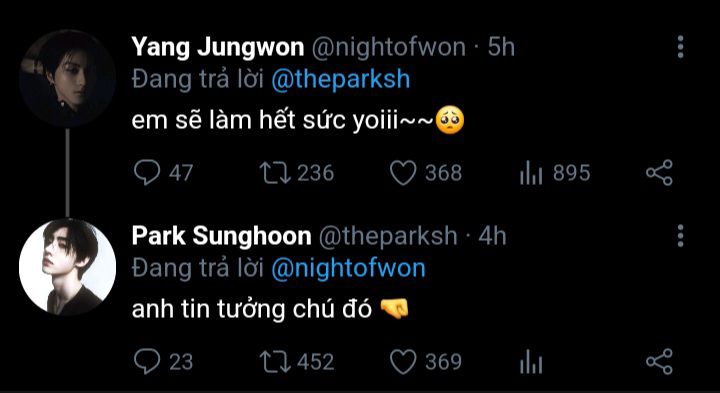Open Yang Jungwon's profile picture
This screenshot has height=393, width=720.
(68, 79)
